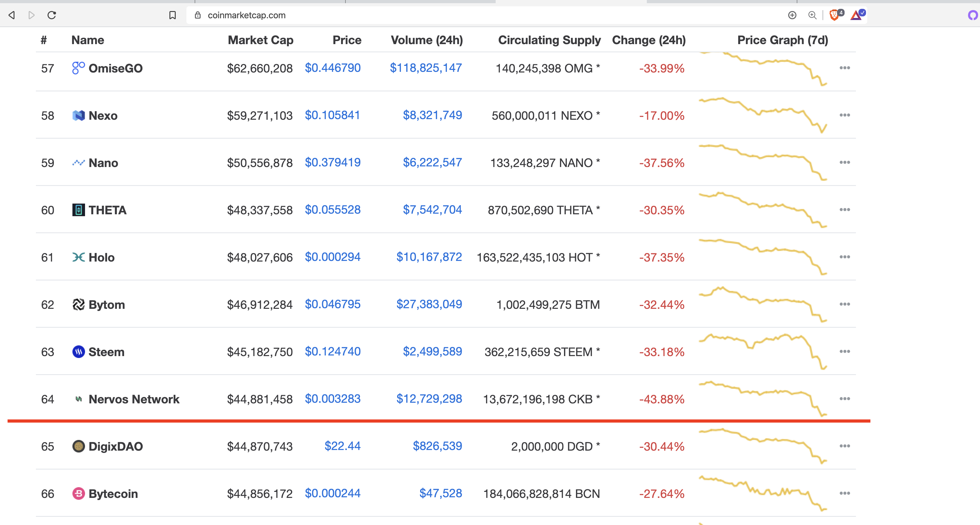The image size is (980, 525).
Task: Sort table by Market Cap header
Action: pyautogui.click(x=260, y=40)
